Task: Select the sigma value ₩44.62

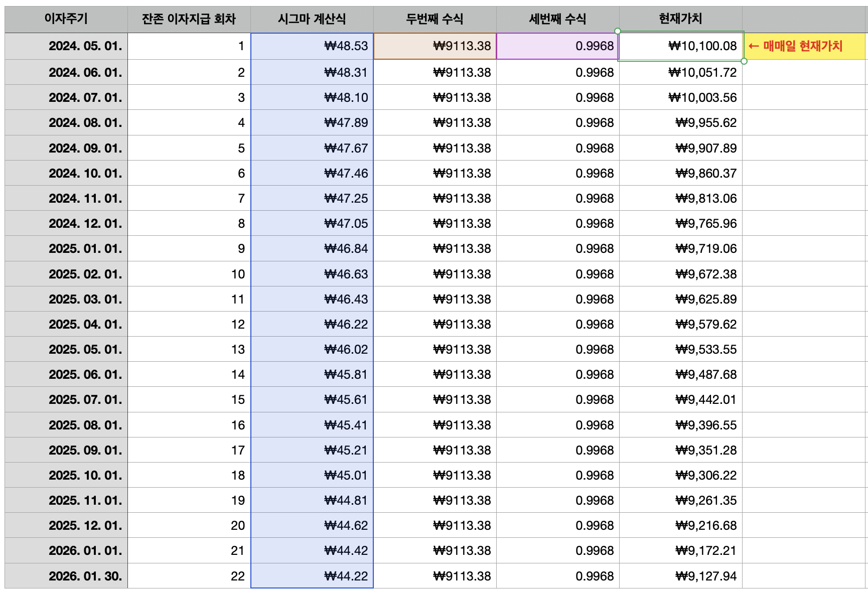Action: [312, 525]
